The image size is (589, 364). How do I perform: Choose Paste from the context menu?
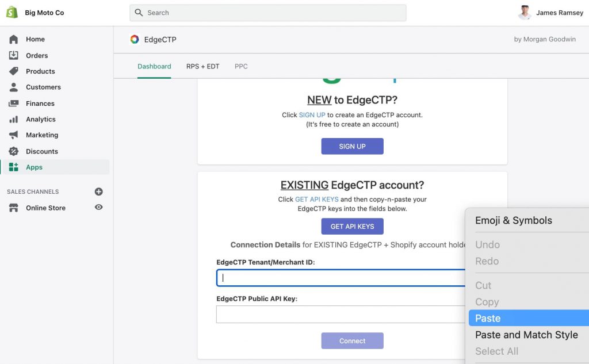point(529,318)
